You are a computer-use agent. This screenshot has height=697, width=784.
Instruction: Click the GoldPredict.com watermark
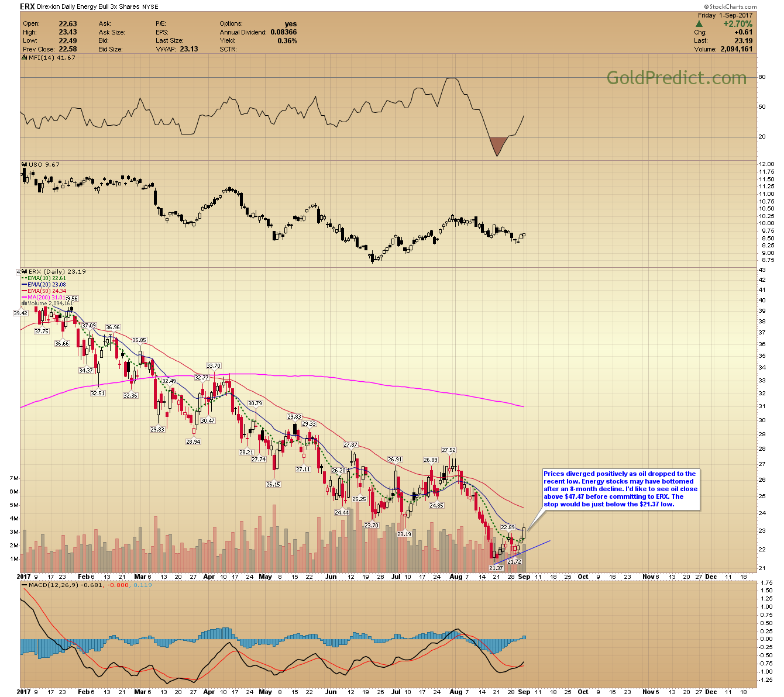tap(676, 78)
